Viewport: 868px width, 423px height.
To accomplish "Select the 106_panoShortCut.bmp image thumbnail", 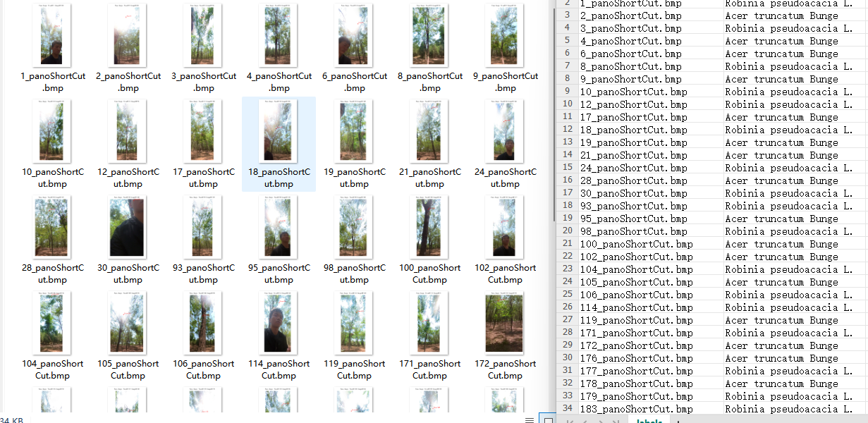I will pos(203,323).
